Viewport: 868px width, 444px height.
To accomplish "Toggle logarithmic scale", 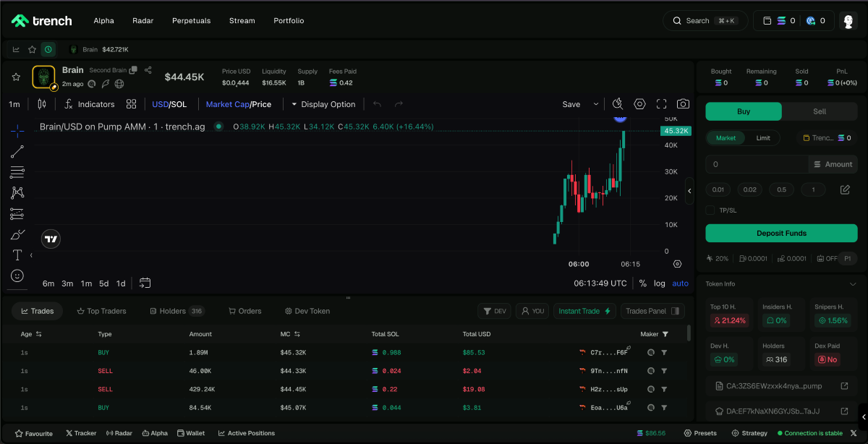I will (660, 283).
